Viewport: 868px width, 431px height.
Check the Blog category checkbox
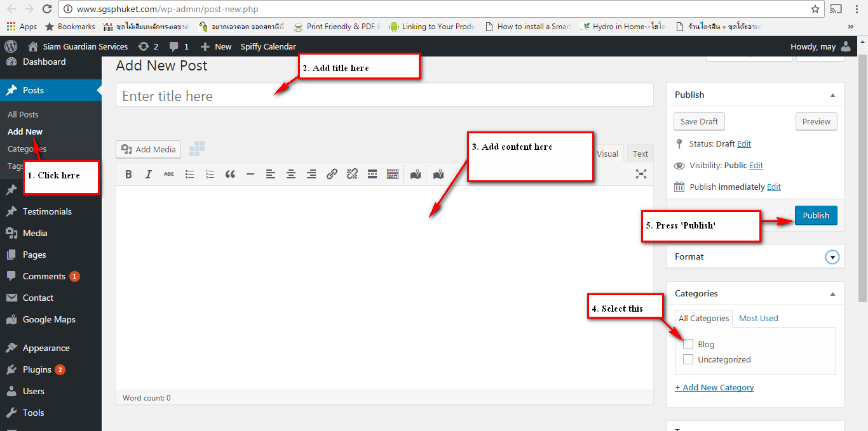point(688,344)
